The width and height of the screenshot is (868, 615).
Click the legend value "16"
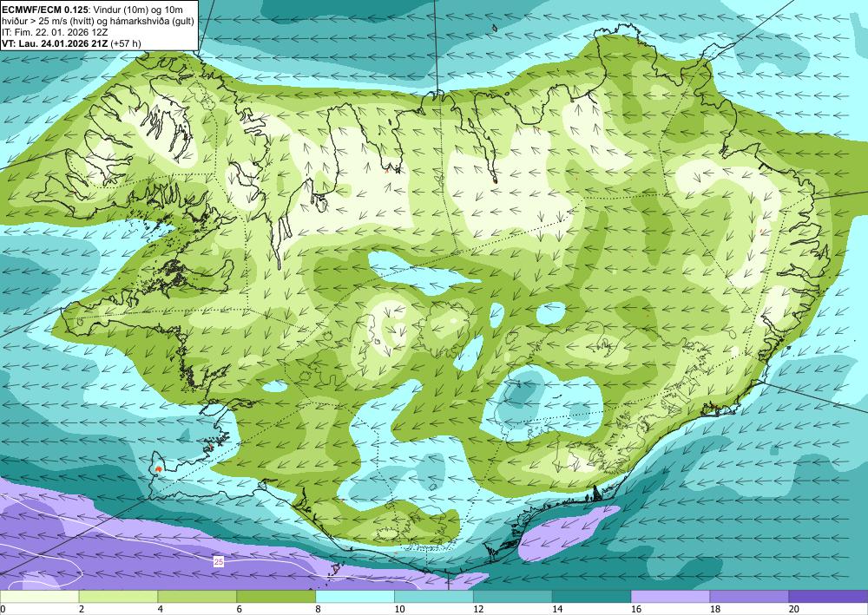tap(636, 609)
